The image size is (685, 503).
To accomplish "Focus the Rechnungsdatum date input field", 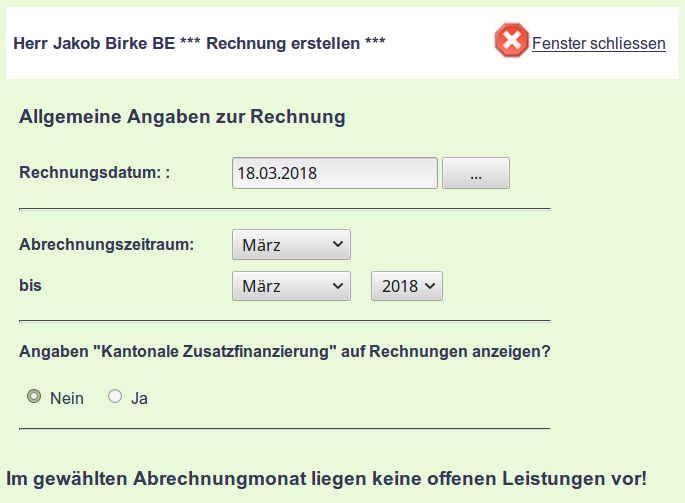I will 334,173.
